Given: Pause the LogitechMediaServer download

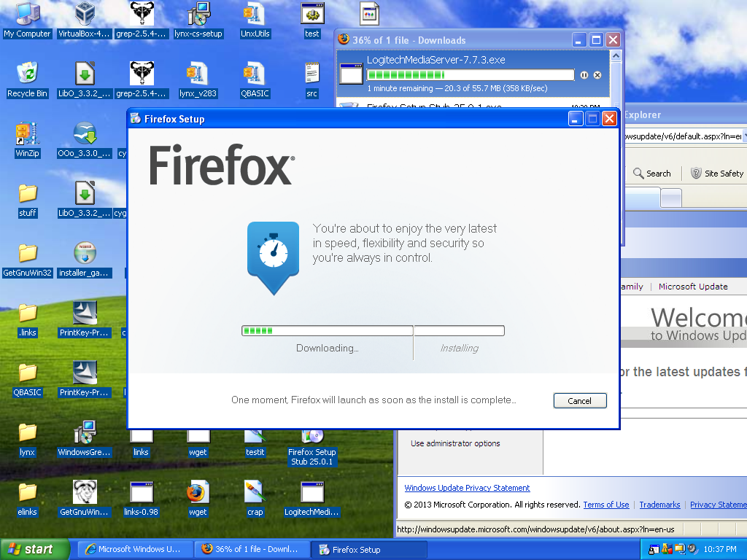Looking at the screenshot, I should pyautogui.click(x=584, y=75).
